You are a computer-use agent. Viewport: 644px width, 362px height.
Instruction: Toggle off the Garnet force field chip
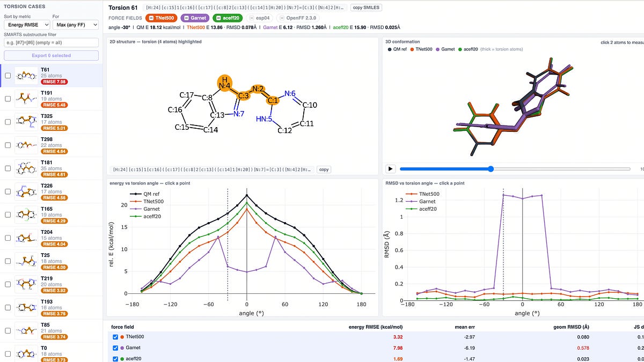(x=194, y=18)
